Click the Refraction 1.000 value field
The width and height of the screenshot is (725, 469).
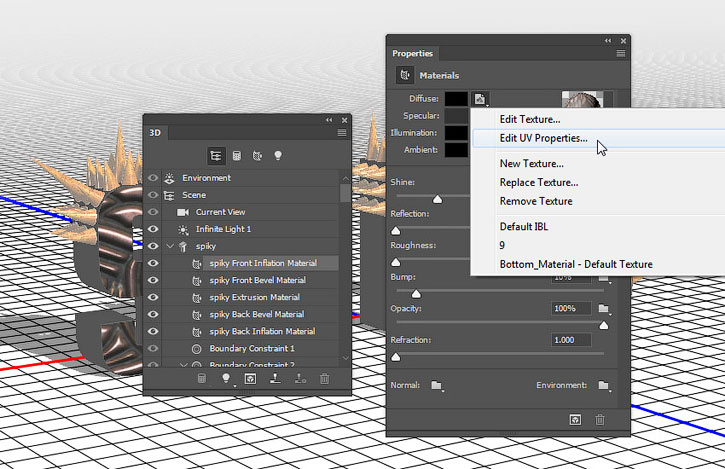(x=571, y=340)
